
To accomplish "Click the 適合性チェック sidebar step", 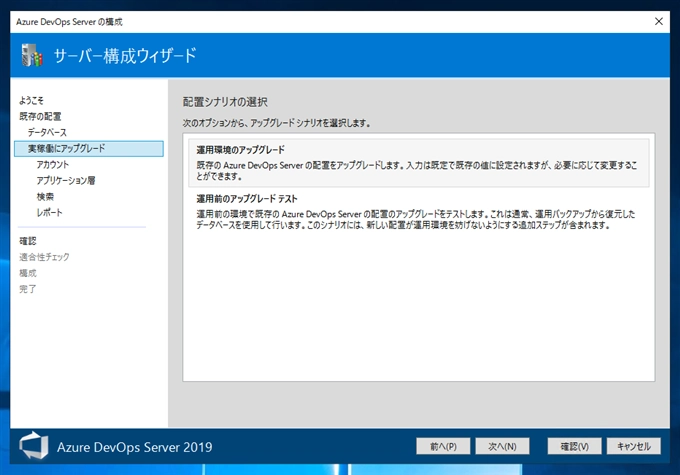I will click(x=44, y=257).
